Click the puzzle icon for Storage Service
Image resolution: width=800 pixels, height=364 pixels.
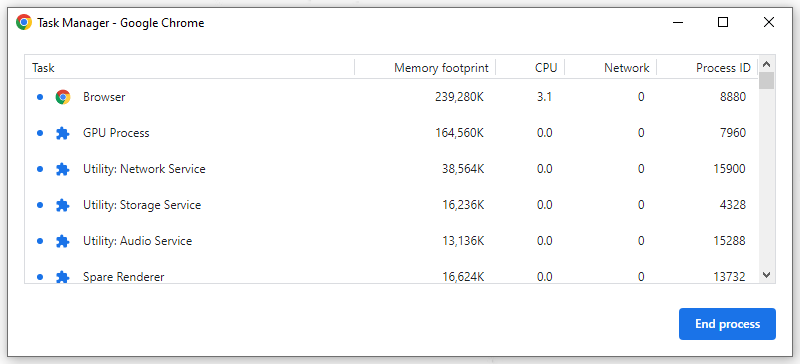tap(63, 205)
